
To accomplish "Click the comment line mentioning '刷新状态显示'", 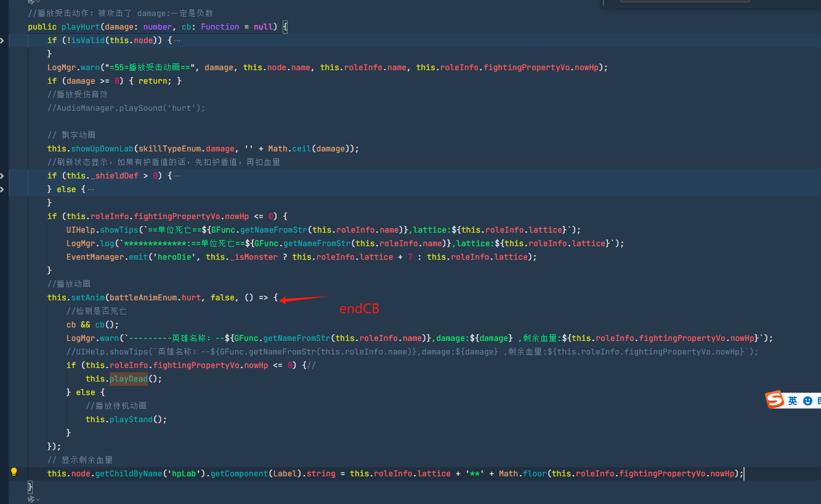I will point(164,162).
